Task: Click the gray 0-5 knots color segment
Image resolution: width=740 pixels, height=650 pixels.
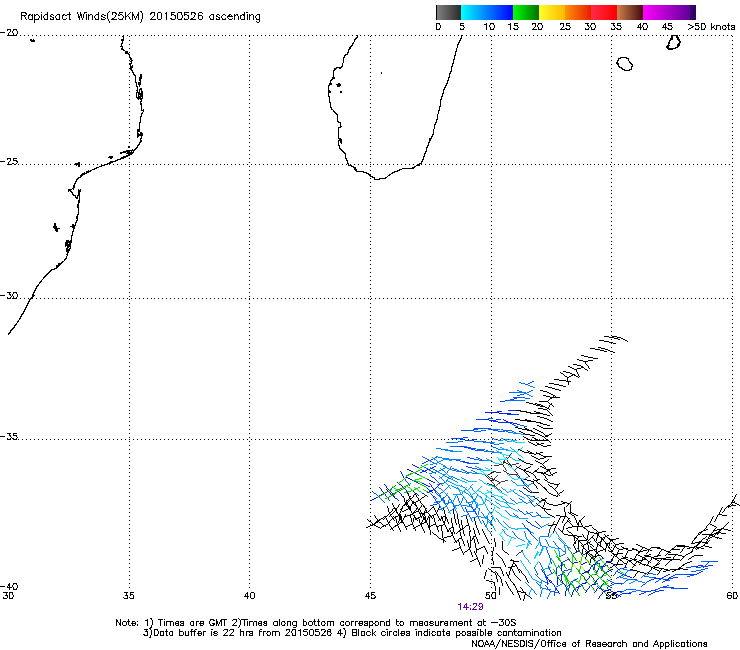Action: [448, 12]
